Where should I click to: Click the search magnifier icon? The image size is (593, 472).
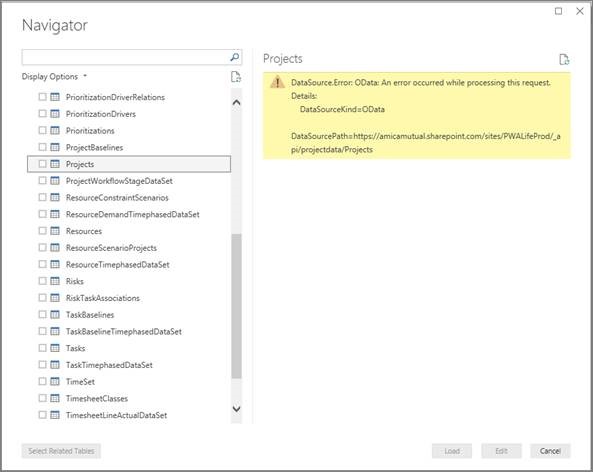coord(234,57)
